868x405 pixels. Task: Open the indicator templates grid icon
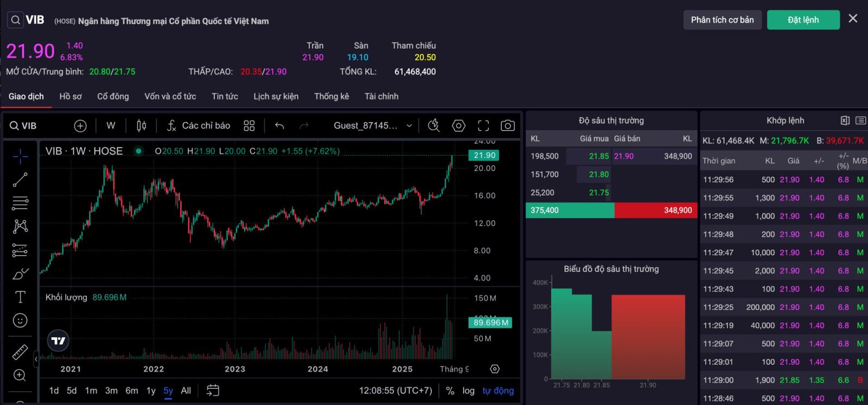coord(249,126)
